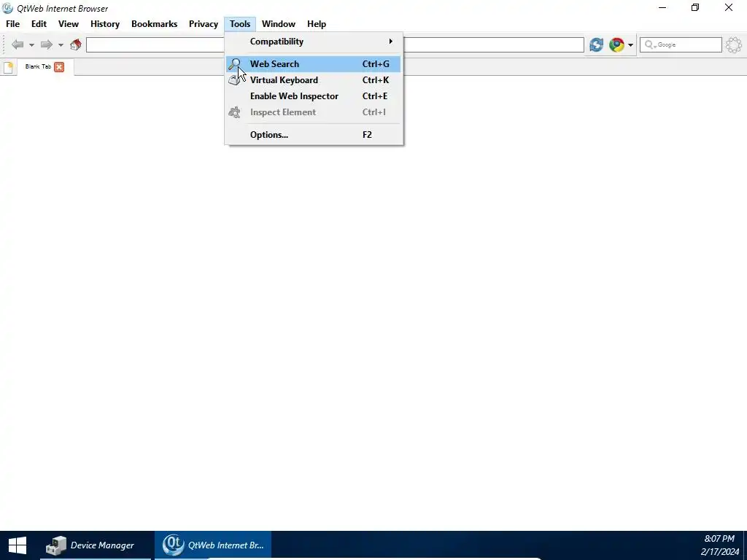Switch to Device Manager in taskbar
Viewport: 747px width, 560px height.
pyautogui.click(x=96, y=545)
